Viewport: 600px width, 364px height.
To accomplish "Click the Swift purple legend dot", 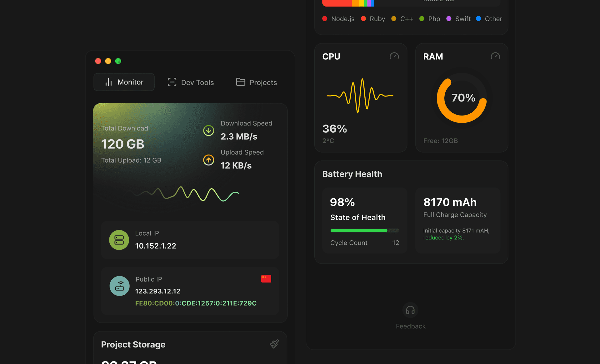I will [x=449, y=19].
